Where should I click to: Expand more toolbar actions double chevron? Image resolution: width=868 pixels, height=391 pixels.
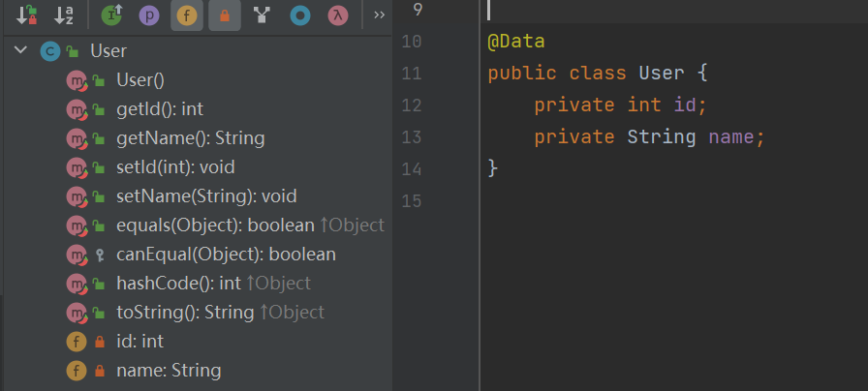379,15
